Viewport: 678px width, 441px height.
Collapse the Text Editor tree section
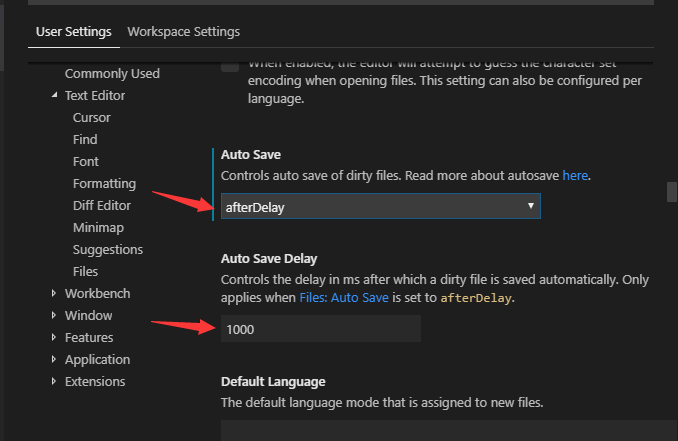pyautogui.click(x=55, y=96)
